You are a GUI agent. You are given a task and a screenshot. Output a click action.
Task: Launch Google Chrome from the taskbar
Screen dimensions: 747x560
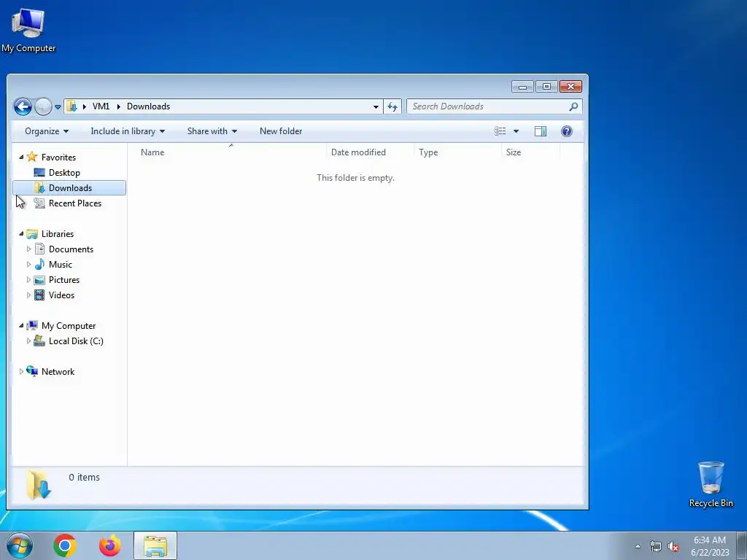(65, 545)
